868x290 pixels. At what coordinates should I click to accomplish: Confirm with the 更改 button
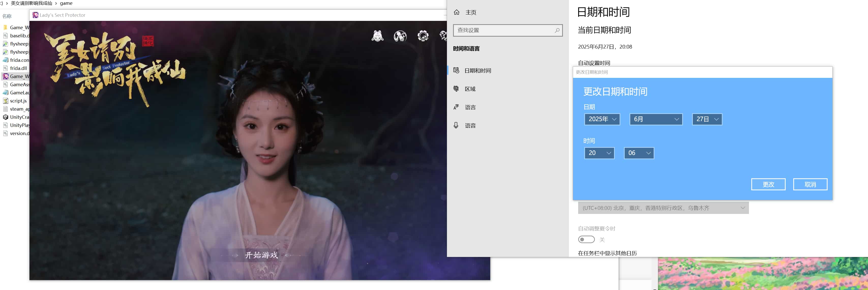coord(768,184)
